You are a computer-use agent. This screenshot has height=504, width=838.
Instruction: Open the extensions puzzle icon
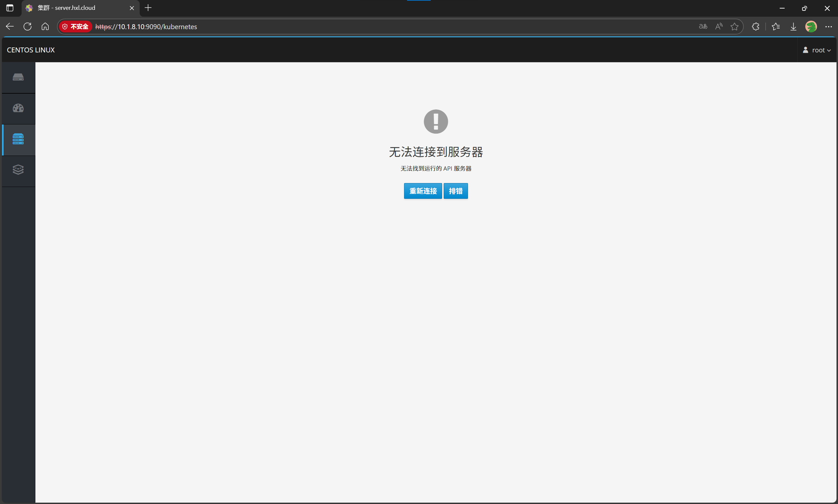[755, 27]
